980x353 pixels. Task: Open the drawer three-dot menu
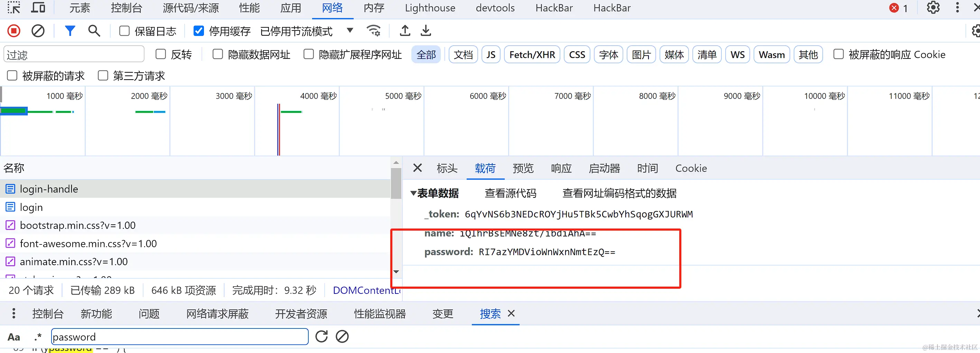[14, 314]
